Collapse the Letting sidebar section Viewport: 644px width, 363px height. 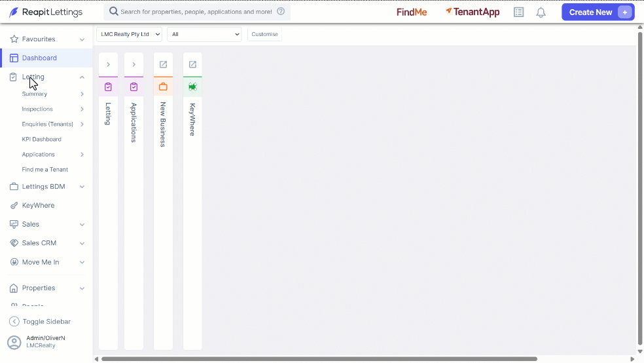82,77
